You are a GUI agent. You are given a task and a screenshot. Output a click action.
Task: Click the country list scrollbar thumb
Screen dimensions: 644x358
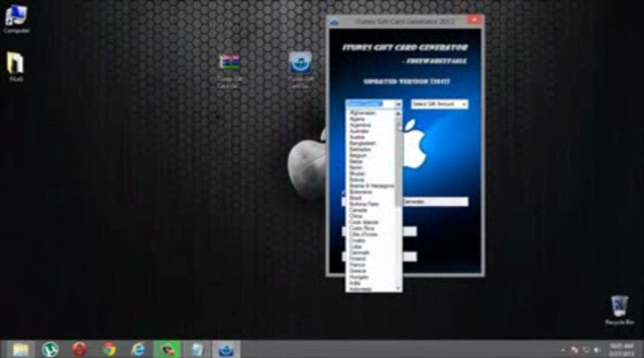pos(398,162)
